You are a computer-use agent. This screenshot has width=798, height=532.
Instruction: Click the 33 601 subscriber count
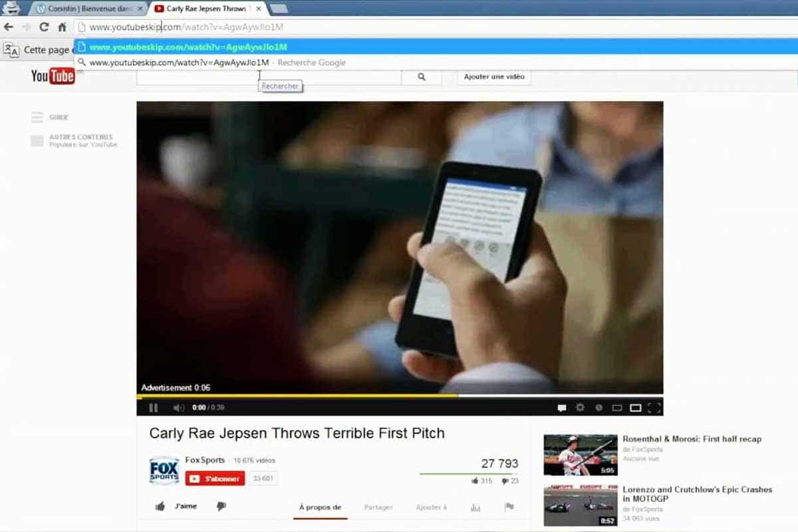263,479
